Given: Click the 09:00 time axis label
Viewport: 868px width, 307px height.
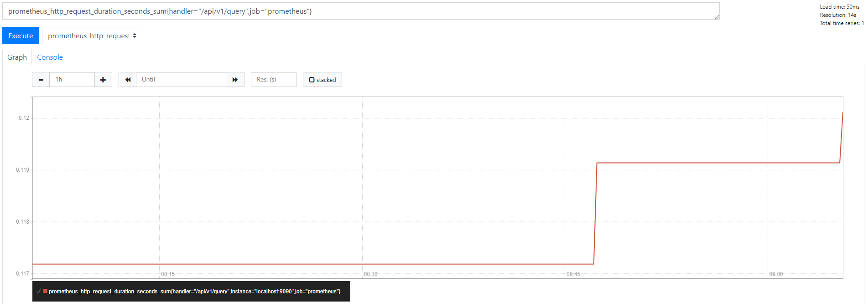Looking at the screenshot, I should click(x=776, y=274).
